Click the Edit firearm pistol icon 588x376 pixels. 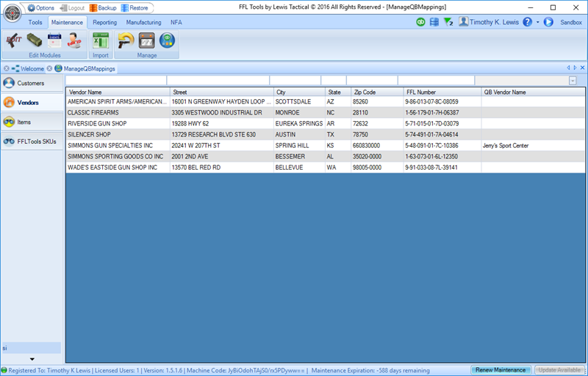(14, 40)
